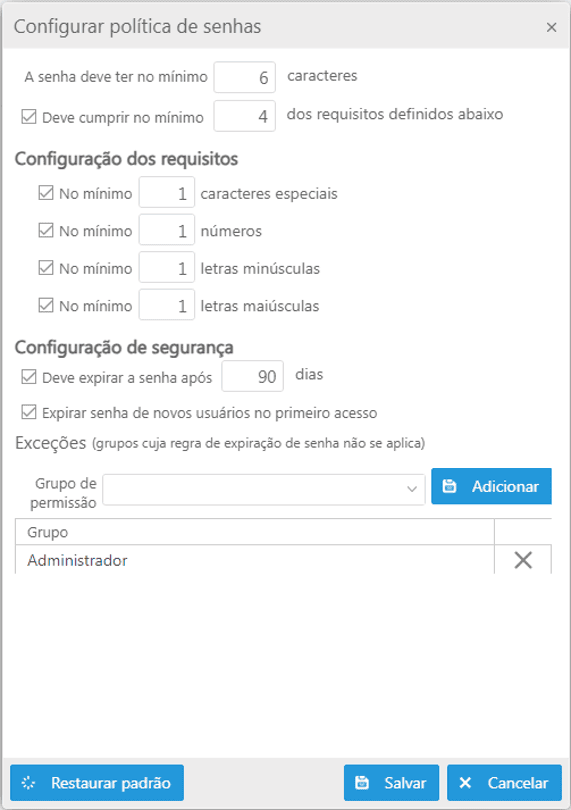Remove Administrador group with X icon
Viewport: 571px width, 810px height.
[x=523, y=560]
